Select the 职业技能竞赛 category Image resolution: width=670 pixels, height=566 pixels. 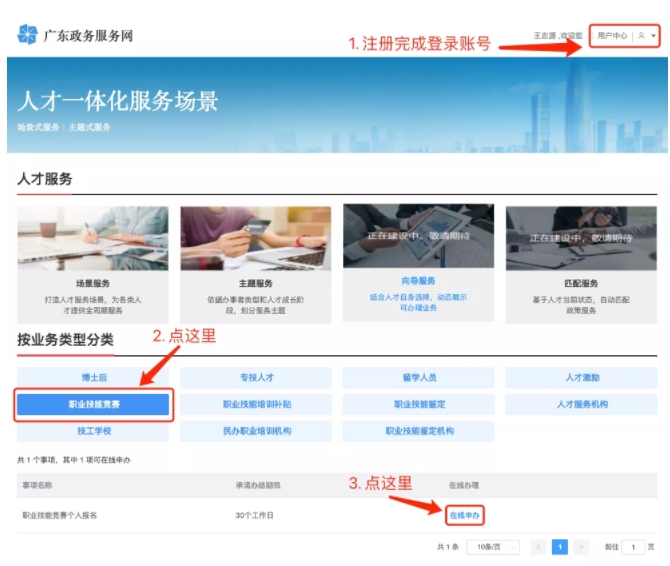point(93,405)
